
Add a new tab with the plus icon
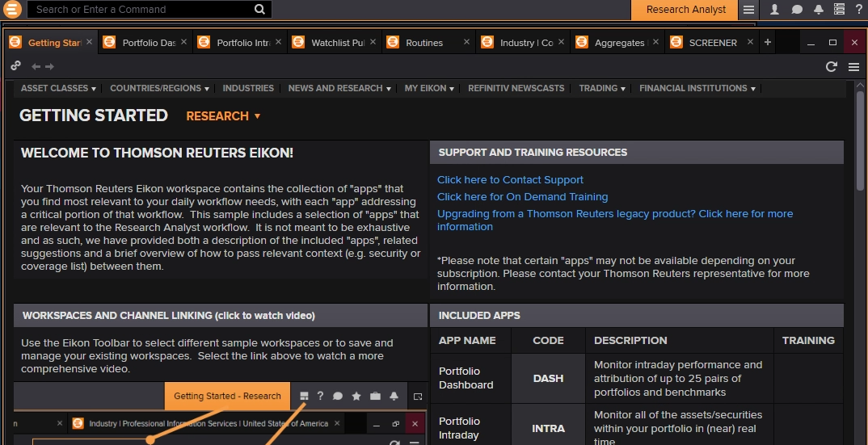[x=768, y=42]
